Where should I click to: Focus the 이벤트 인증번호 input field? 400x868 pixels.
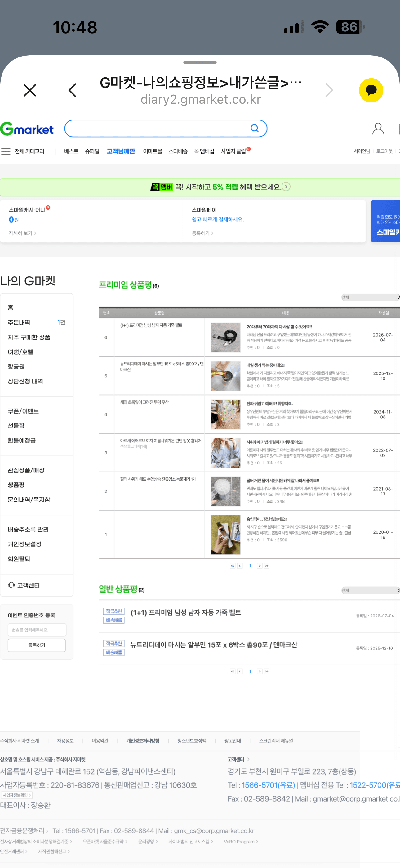[x=37, y=630]
